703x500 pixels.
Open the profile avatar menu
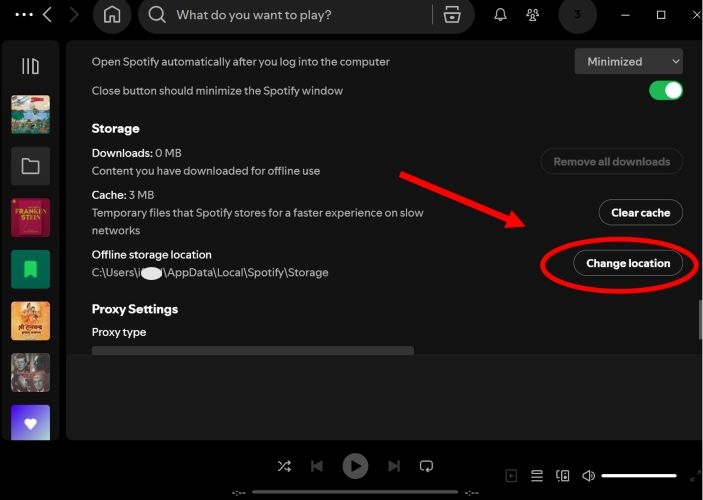tap(577, 15)
